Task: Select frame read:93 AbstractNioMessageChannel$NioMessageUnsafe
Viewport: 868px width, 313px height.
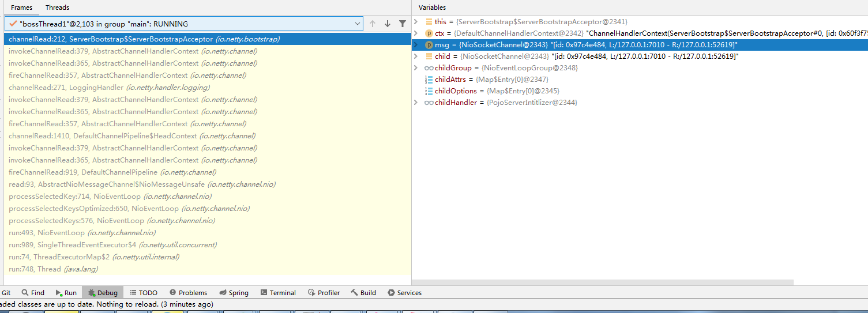Action: tap(208, 184)
